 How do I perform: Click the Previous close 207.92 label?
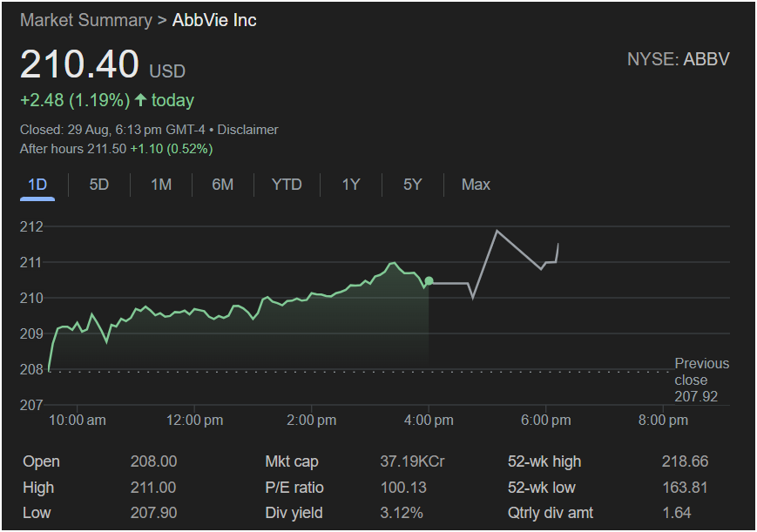[700, 380]
